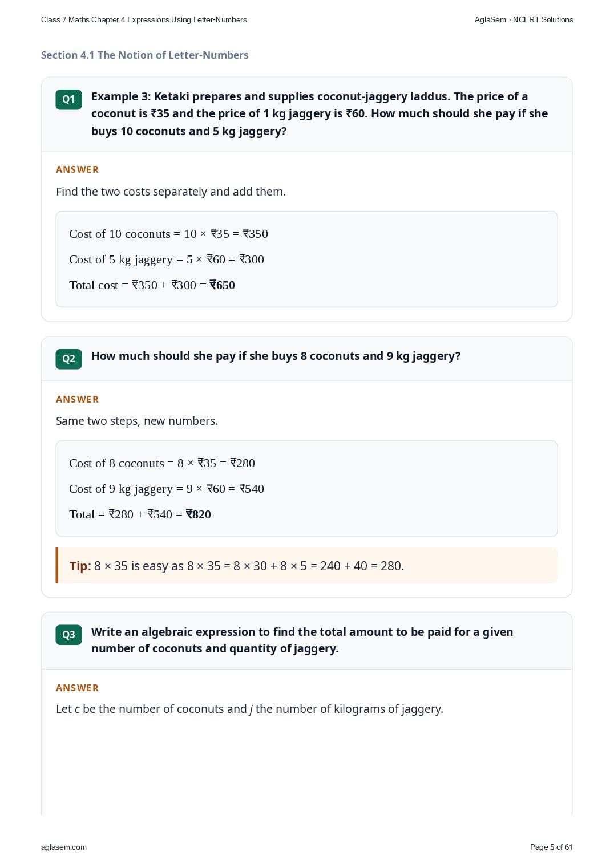Viewport: 614px width, 868px height.
Task: Click the bold total ₹650 result
Action: click(x=222, y=285)
